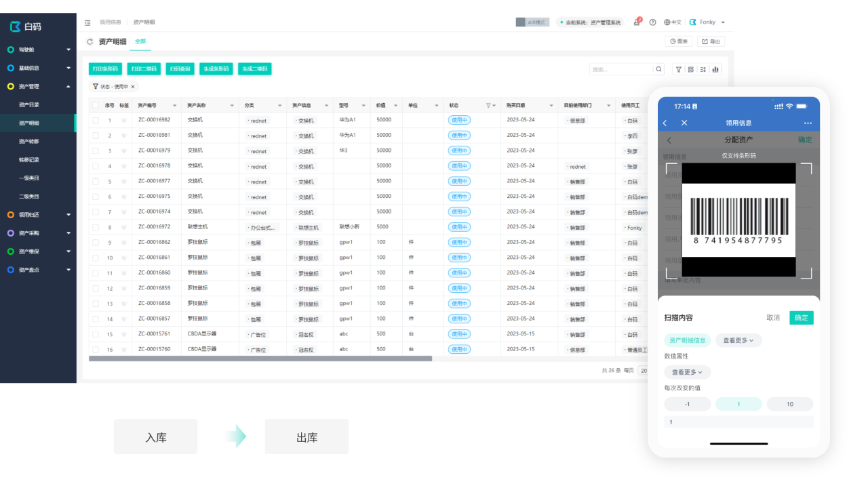Click the row density settings icon
Screen dimensions: 868x488
click(x=703, y=69)
